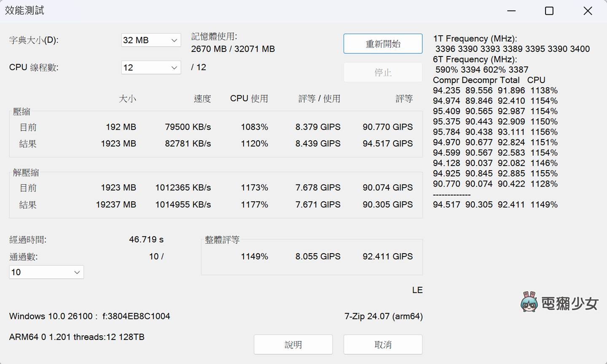Click overall rating/usage 8.055 GIPS
The width and height of the screenshot is (607, 364).
(318, 256)
